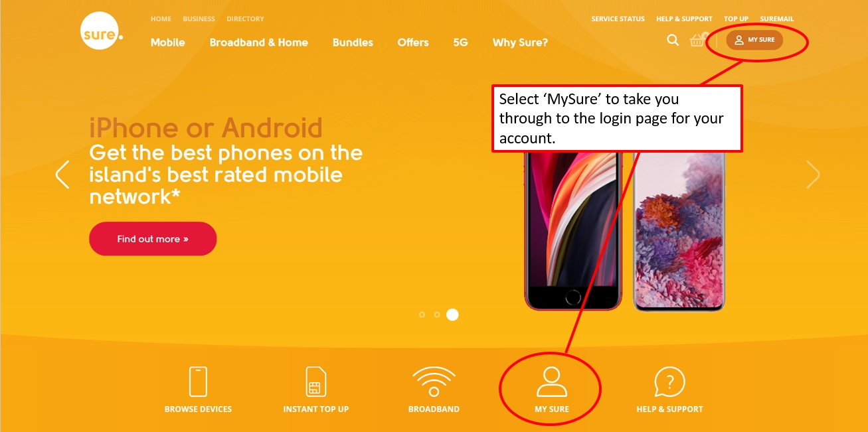Click the Sure logo
The image size is (868, 432).
pyautogui.click(x=101, y=31)
